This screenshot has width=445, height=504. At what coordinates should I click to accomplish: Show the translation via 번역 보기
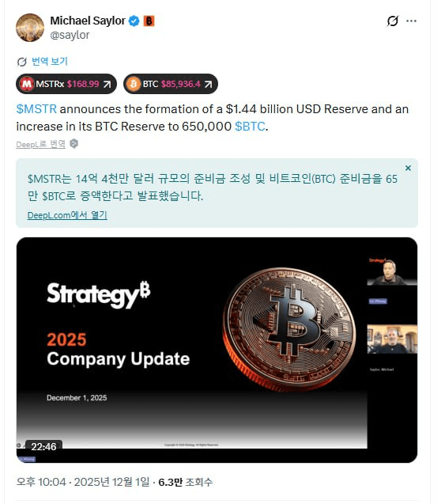[50, 62]
